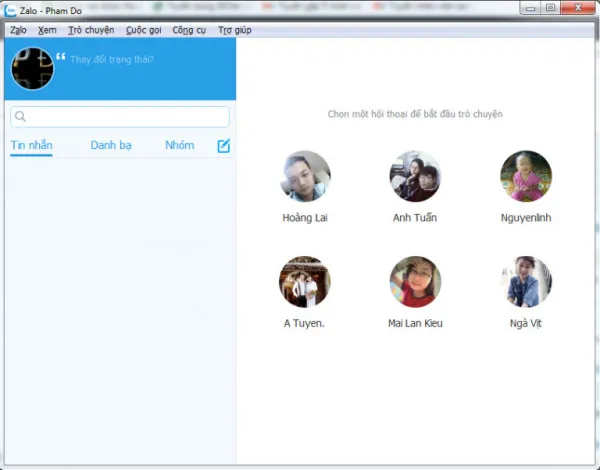Open the Cuộc gọi menu
The width and height of the screenshot is (600, 470).
(144, 30)
